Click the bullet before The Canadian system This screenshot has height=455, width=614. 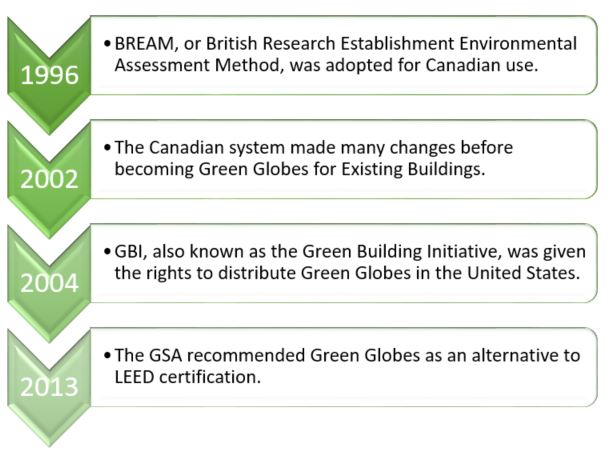pyautogui.click(x=108, y=148)
